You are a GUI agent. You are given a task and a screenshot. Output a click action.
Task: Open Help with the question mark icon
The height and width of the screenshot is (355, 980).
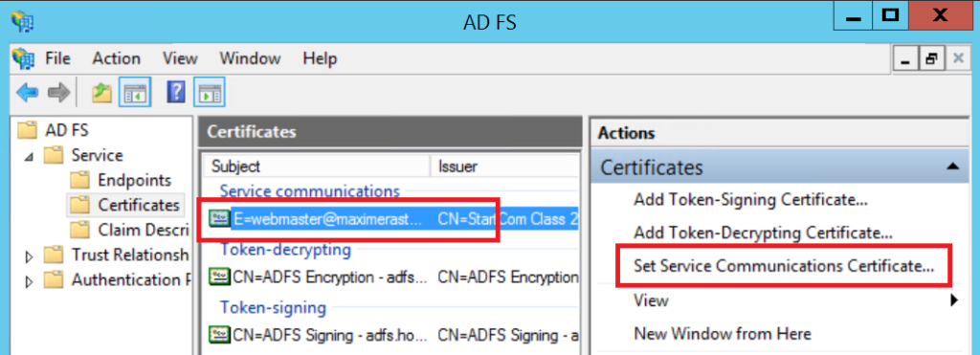pos(176,93)
